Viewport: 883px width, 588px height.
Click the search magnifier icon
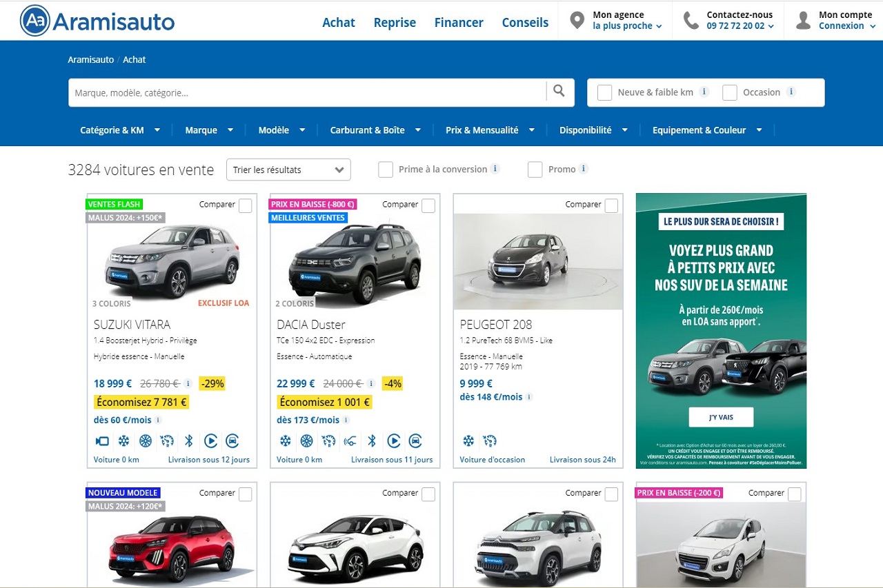559,92
